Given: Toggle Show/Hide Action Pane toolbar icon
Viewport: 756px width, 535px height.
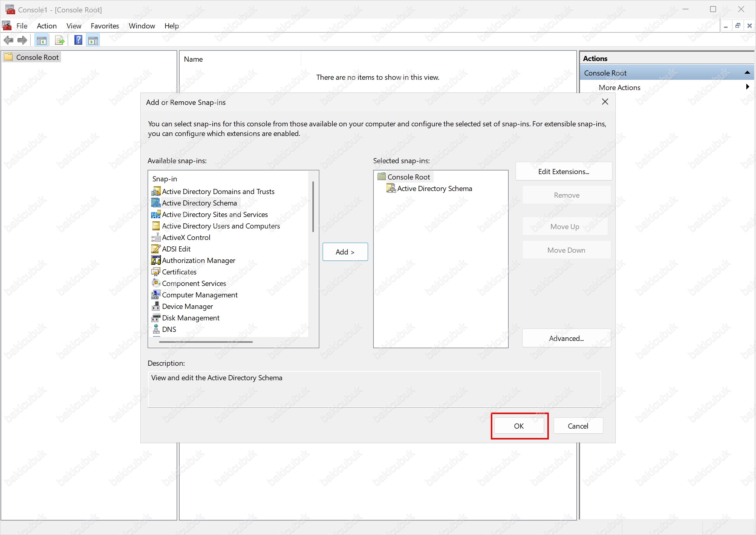Looking at the screenshot, I should click(93, 41).
